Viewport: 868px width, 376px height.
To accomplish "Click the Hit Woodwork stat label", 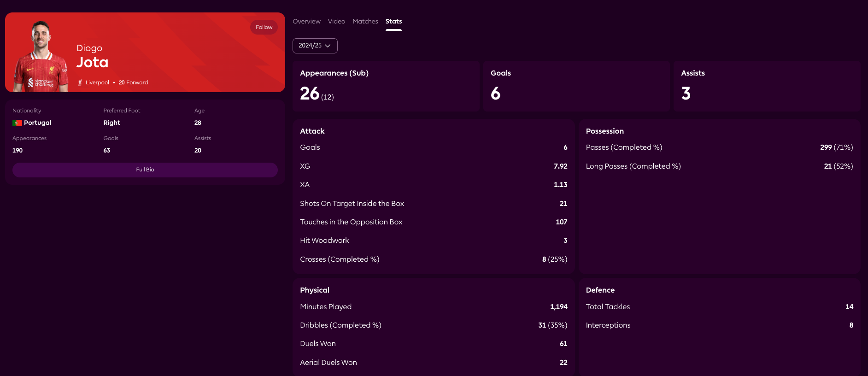I will 324,240.
